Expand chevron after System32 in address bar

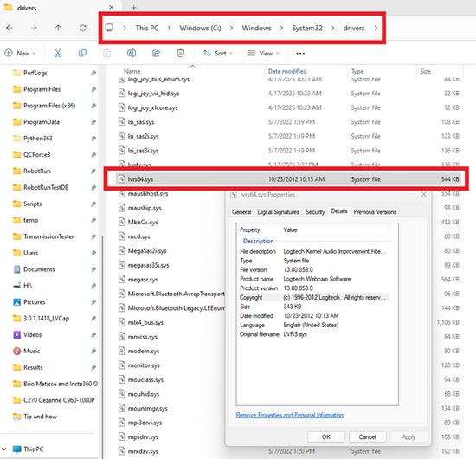point(332,28)
